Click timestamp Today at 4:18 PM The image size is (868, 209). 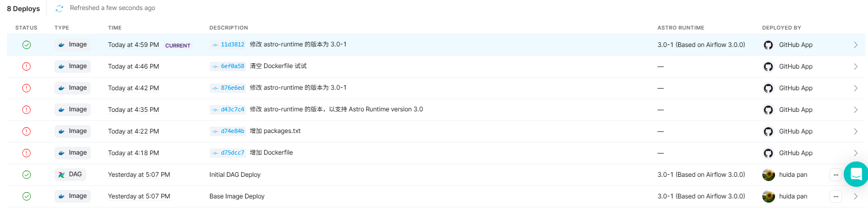(133, 153)
